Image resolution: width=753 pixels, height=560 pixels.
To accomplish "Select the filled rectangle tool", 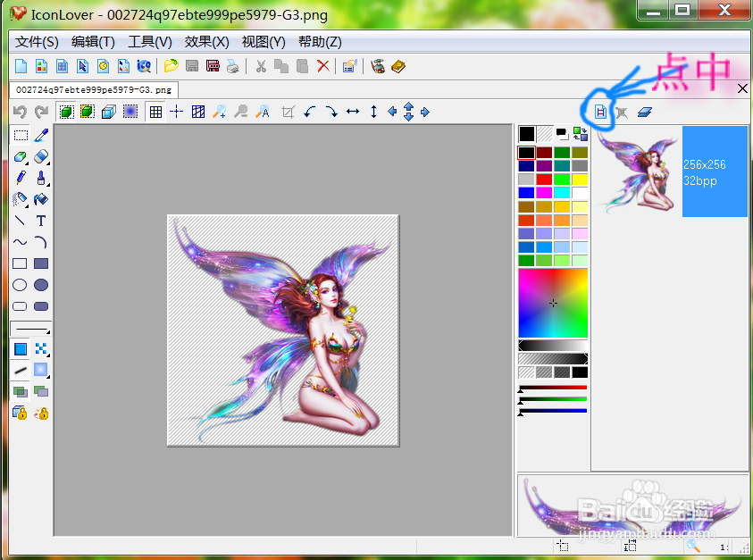I will point(41,263).
